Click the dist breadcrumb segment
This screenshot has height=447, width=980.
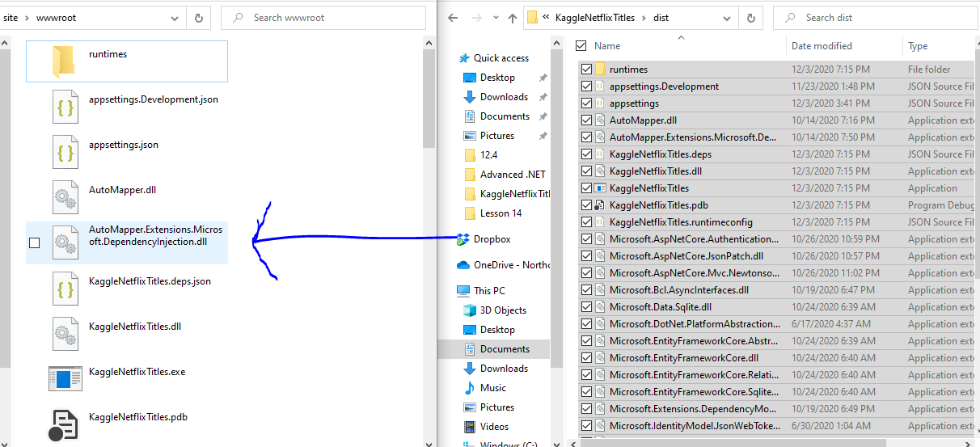pos(661,18)
